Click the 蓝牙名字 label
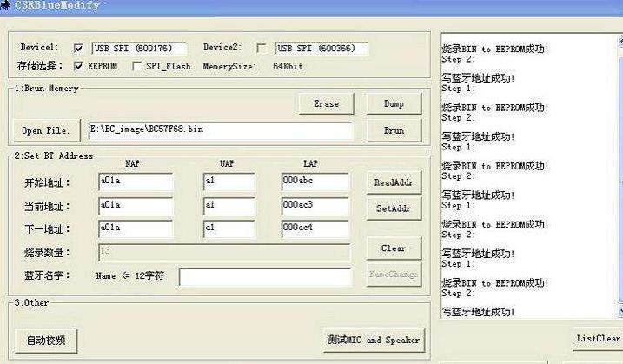The width and height of the screenshot is (623, 364). [47, 275]
